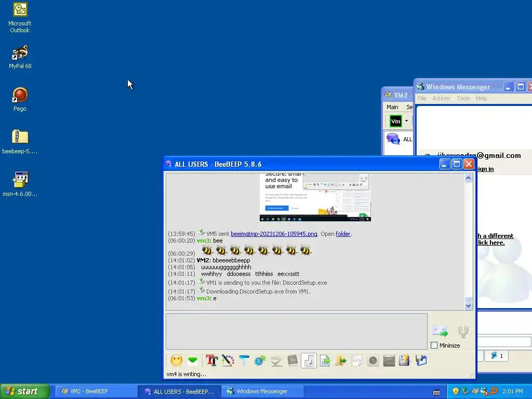532x399 pixels.
Task: Open the chat font color picker
Action: [228, 361]
